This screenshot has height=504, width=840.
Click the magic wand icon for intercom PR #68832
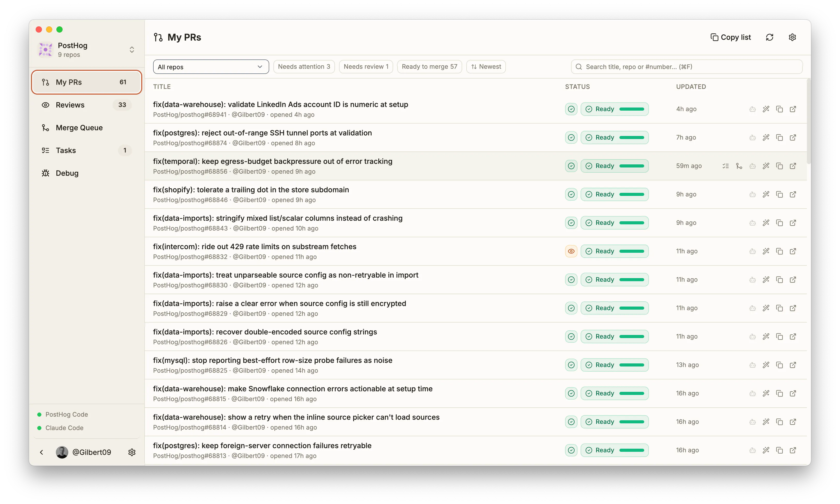pyautogui.click(x=766, y=251)
